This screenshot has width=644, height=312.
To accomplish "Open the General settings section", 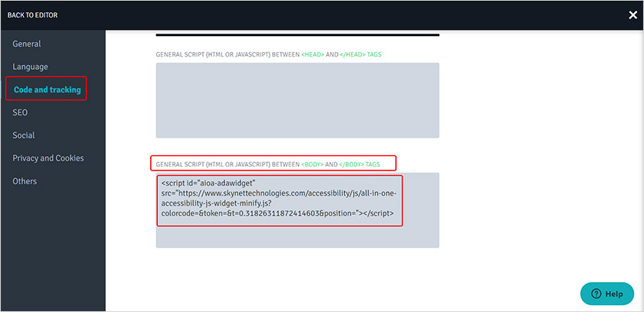I will (27, 44).
